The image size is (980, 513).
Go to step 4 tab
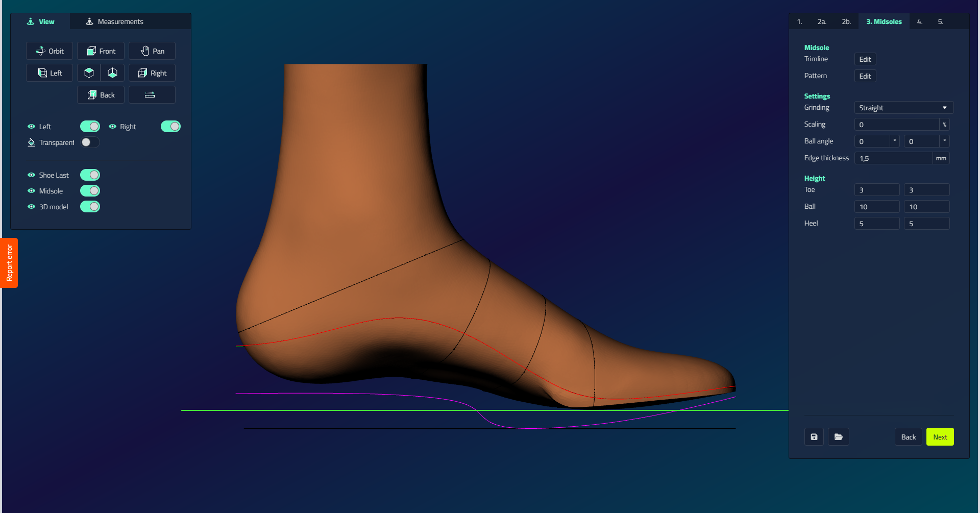[920, 21]
